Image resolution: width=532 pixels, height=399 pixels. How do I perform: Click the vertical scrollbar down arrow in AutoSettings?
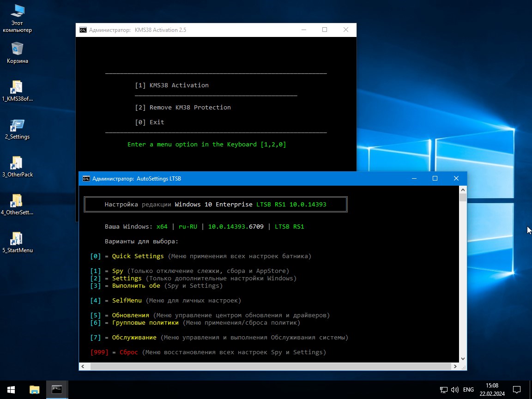click(x=463, y=359)
